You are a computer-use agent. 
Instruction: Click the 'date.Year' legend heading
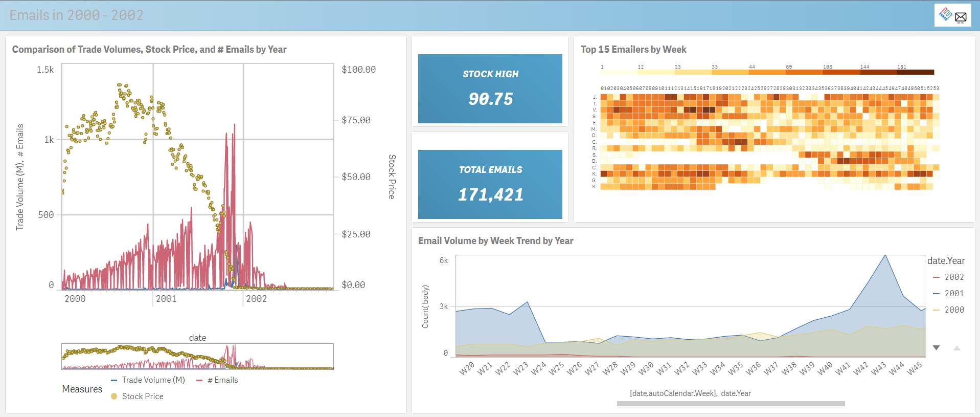946,260
